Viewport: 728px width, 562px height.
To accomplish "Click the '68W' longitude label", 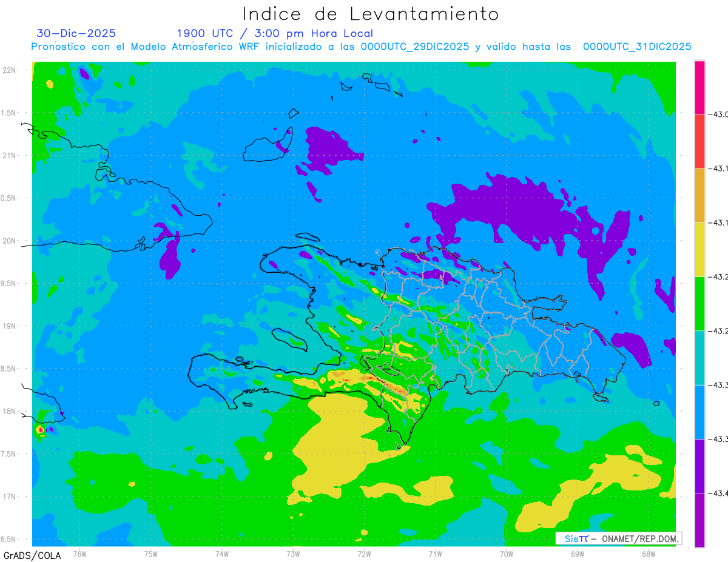I will [649, 554].
